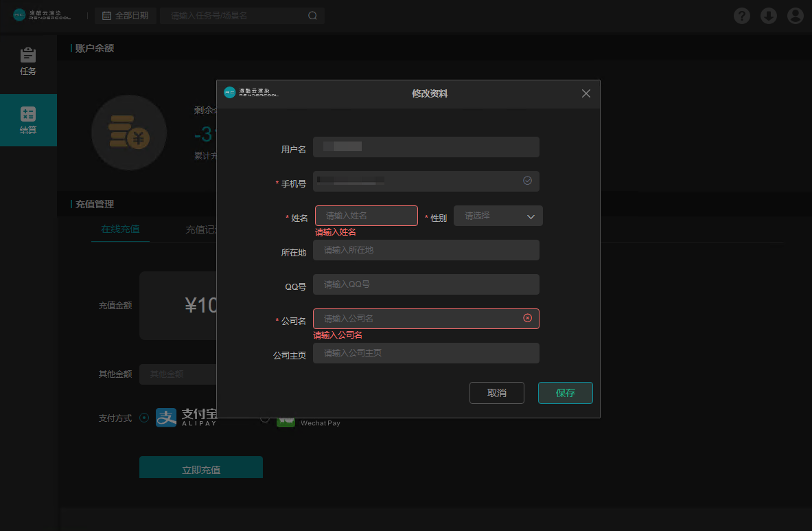Switch to the 在线充值 tab
812x531 pixels.
(x=120, y=229)
